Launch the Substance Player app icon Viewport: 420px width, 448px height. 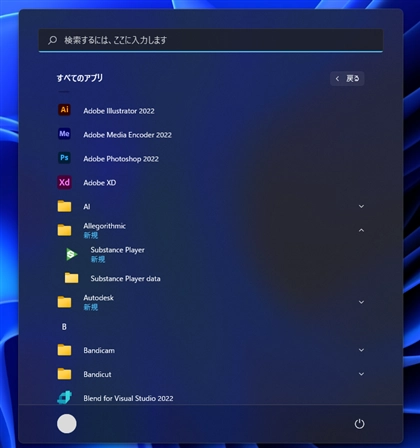(x=72, y=254)
